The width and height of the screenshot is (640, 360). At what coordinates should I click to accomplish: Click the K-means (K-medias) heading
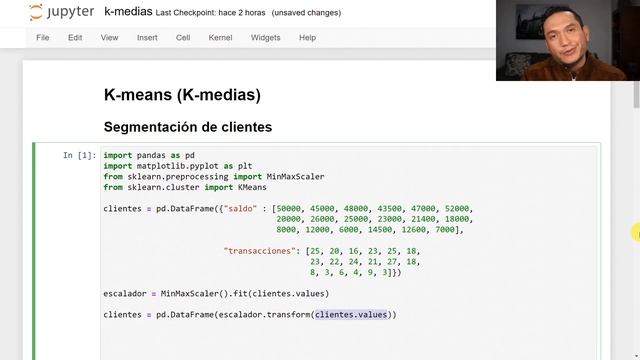point(182,95)
